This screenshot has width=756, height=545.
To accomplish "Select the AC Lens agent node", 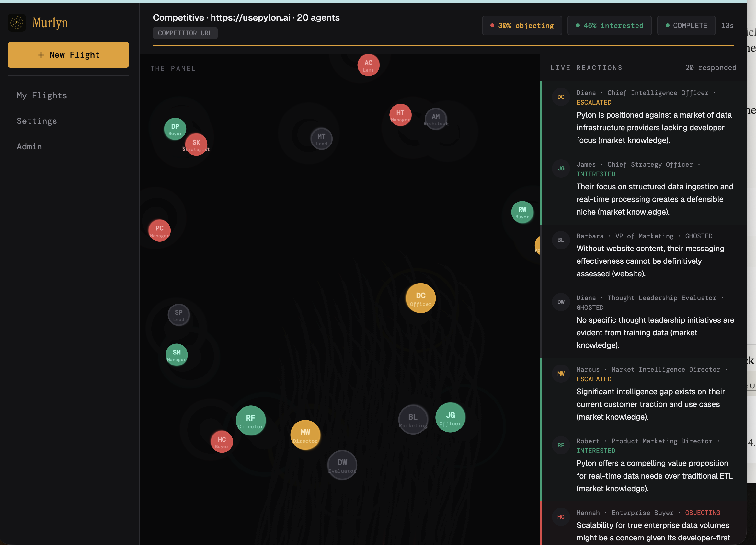I will point(368,65).
